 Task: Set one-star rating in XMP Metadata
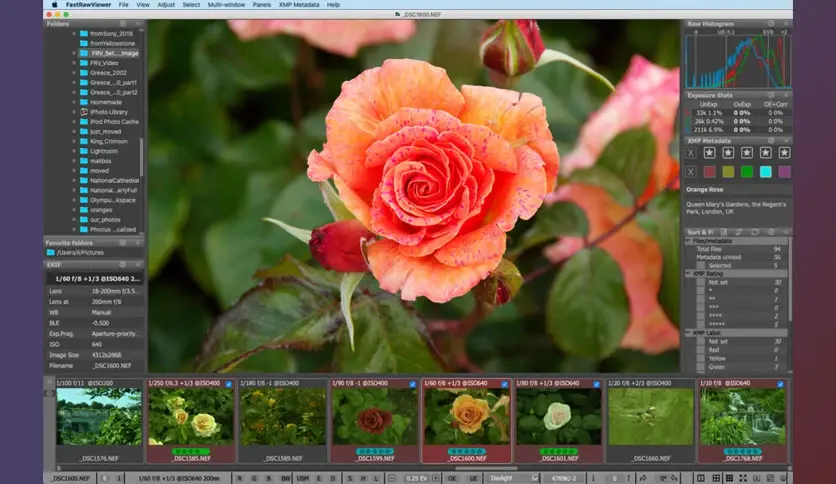[x=709, y=153]
